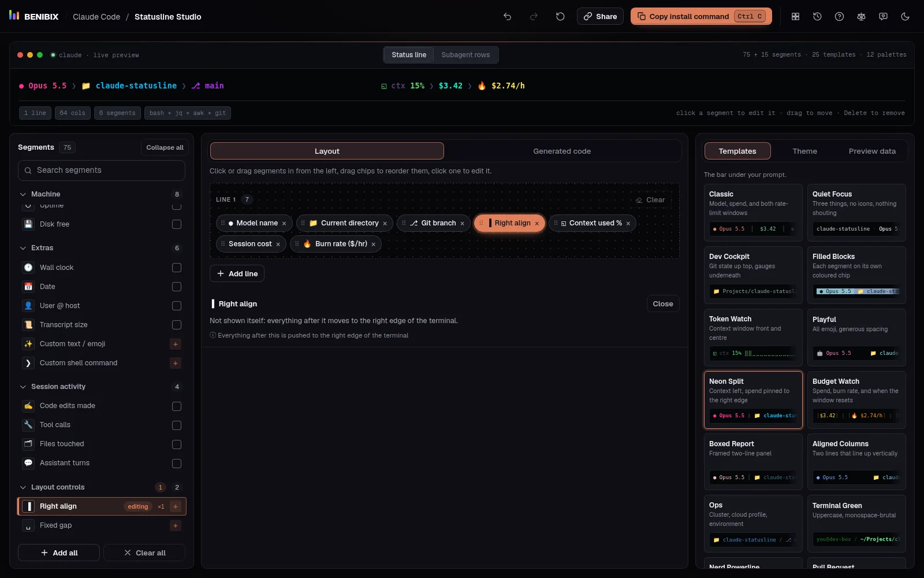Select the Budget Watch template card
The height and width of the screenshot is (578, 924).
(856, 400)
